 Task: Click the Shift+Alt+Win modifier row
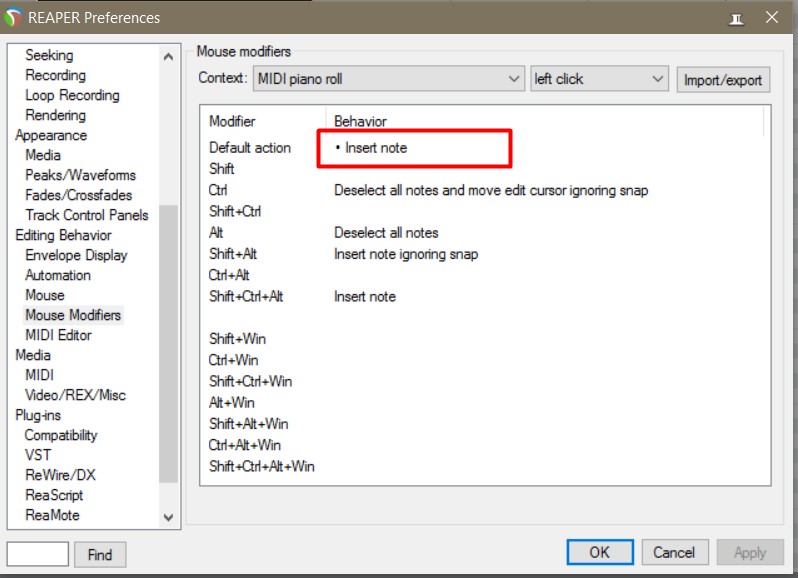click(249, 424)
